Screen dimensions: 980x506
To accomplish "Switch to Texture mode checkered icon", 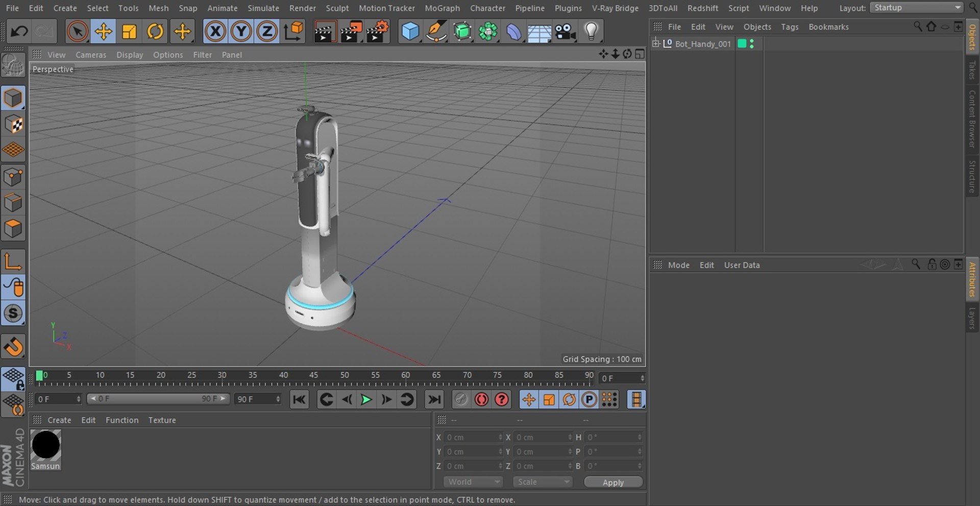I will pyautogui.click(x=13, y=124).
